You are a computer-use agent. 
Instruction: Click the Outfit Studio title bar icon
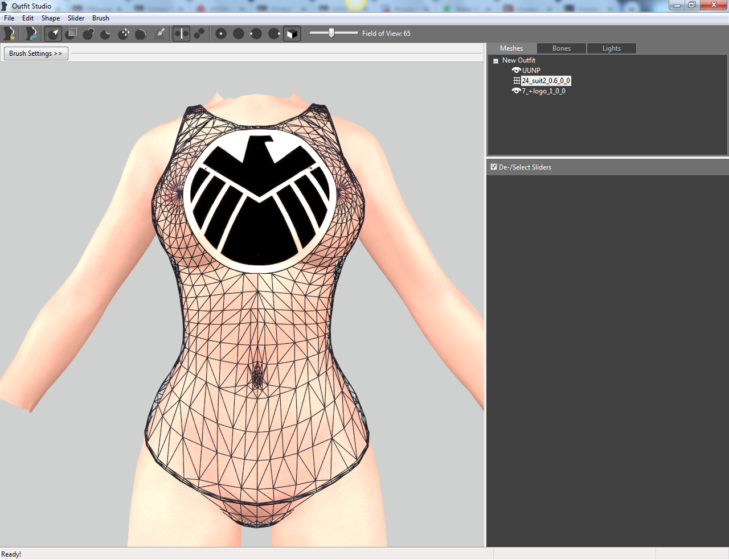pyautogui.click(x=5, y=6)
